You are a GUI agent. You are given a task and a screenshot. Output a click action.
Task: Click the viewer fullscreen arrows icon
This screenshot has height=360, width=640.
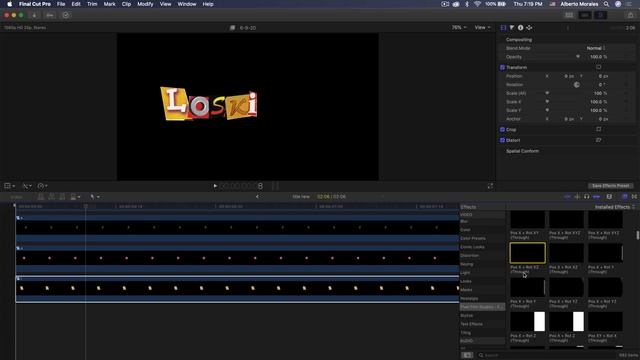pos(490,186)
